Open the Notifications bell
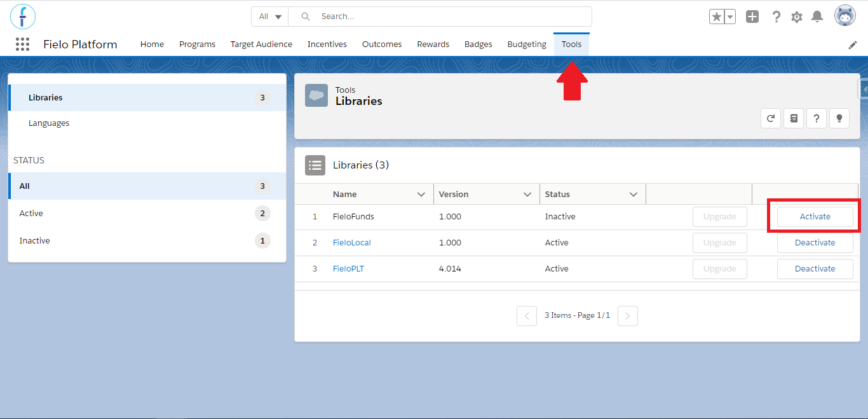This screenshot has height=419, width=868. (818, 17)
